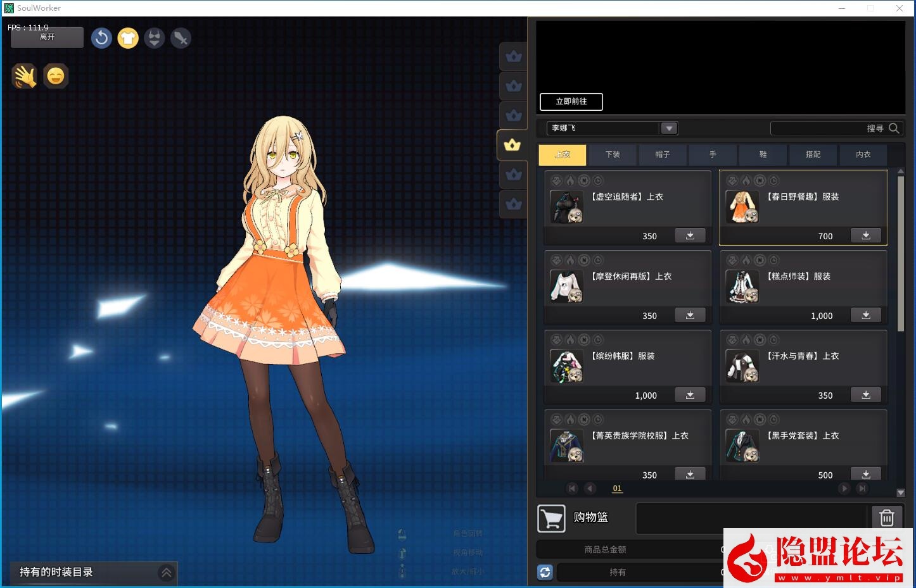
Task: Click the blue refresh icon beside 持有
Action: click(545, 572)
